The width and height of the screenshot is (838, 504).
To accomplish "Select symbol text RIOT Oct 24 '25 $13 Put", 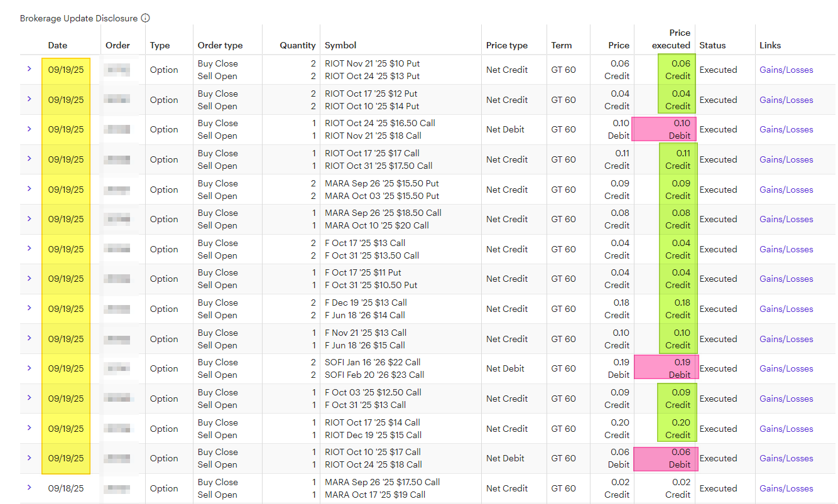I will [372, 76].
